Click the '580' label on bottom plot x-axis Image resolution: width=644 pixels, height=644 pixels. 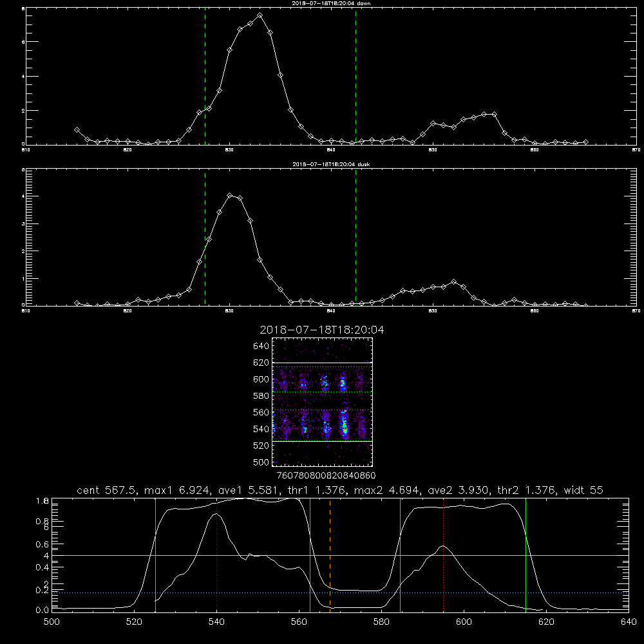pos(381,622)
